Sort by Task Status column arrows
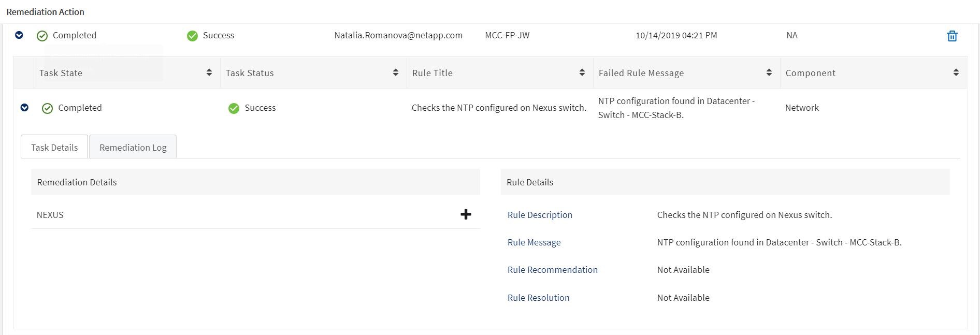The height and width of the screenshot is (335, 980). (x=396, y=72)
